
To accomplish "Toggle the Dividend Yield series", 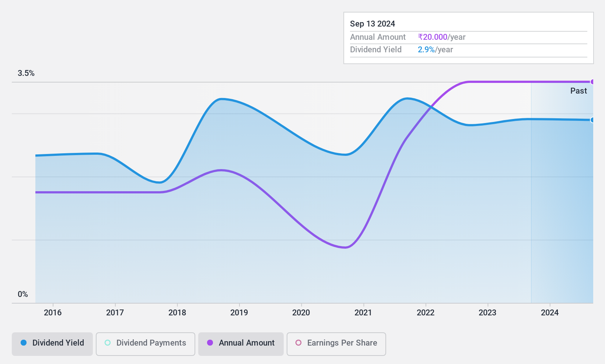I will click(52, 344).
